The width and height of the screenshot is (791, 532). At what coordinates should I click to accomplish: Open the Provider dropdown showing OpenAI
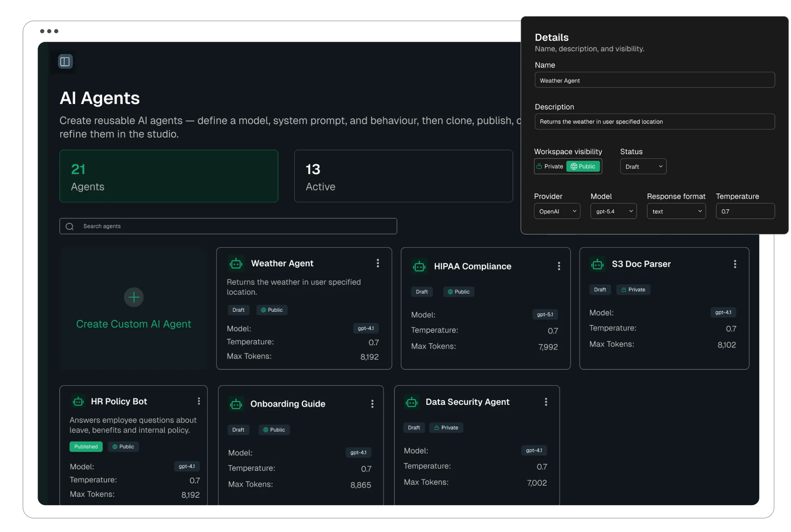pyautogui.click(x=557, y=211)
